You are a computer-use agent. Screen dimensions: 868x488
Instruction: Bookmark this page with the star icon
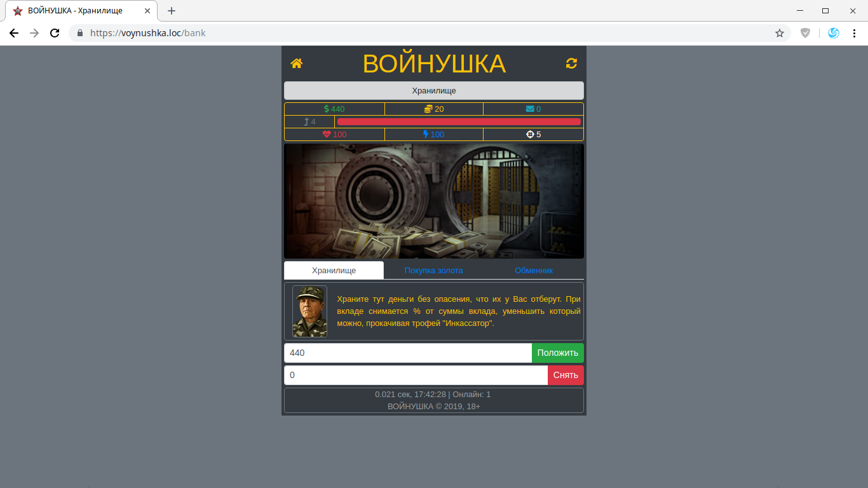[780, 33]
